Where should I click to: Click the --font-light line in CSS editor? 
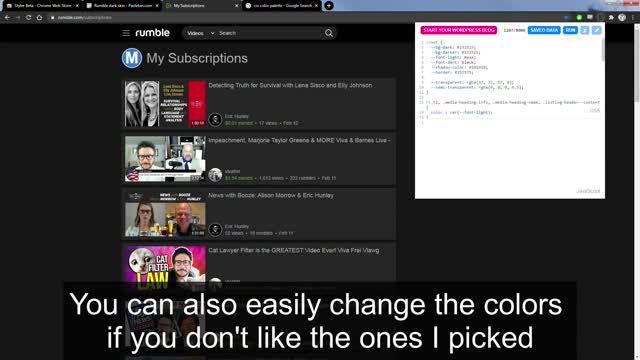point(453,58)
